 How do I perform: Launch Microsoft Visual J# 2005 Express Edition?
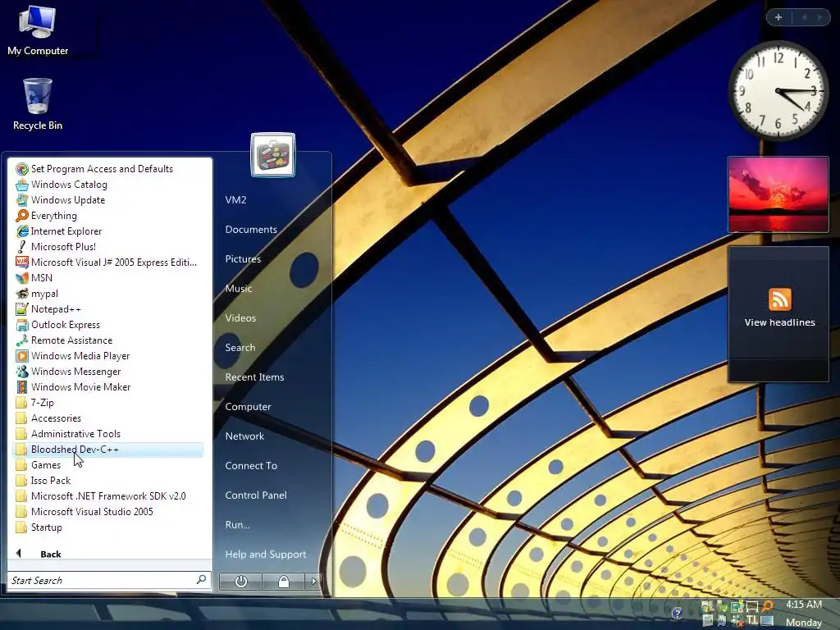[107, 262]
